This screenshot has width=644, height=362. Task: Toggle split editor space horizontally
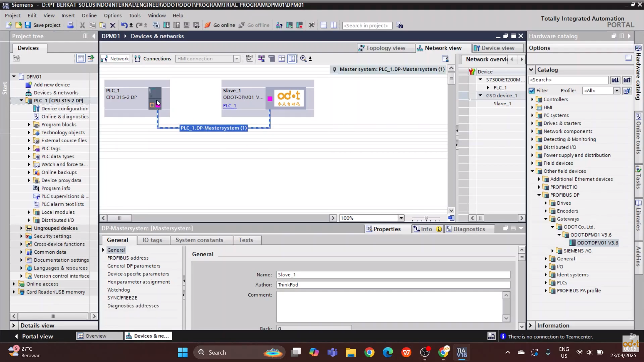324,25
